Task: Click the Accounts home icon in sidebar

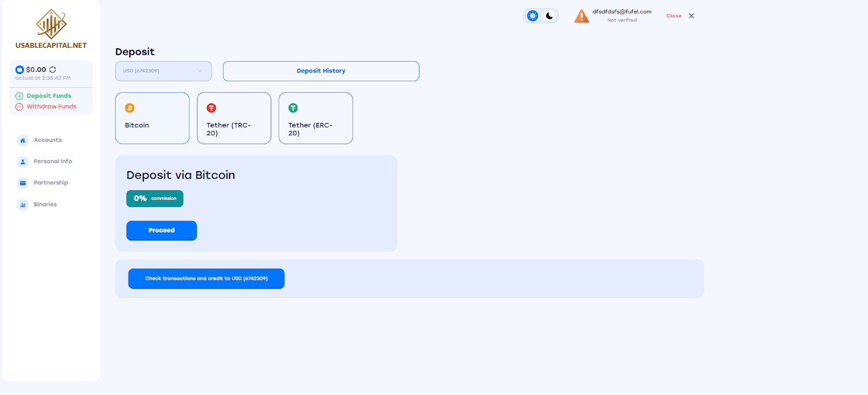Action: pos(23,140)
